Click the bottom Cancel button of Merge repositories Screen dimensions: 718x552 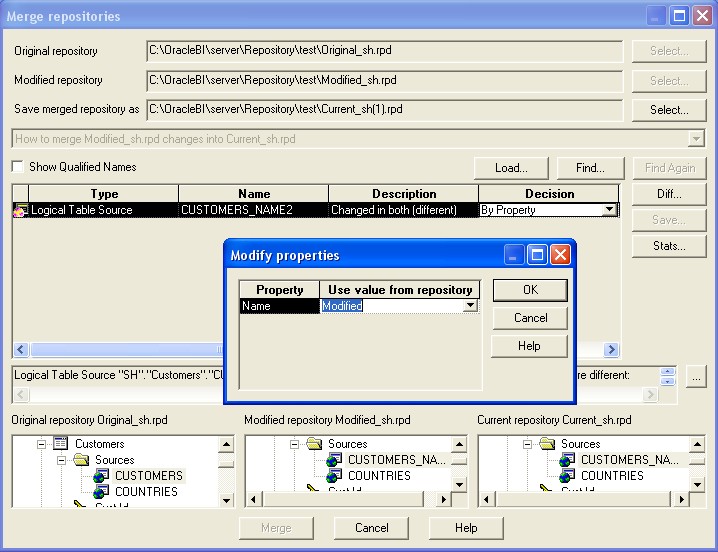point(371,528)
